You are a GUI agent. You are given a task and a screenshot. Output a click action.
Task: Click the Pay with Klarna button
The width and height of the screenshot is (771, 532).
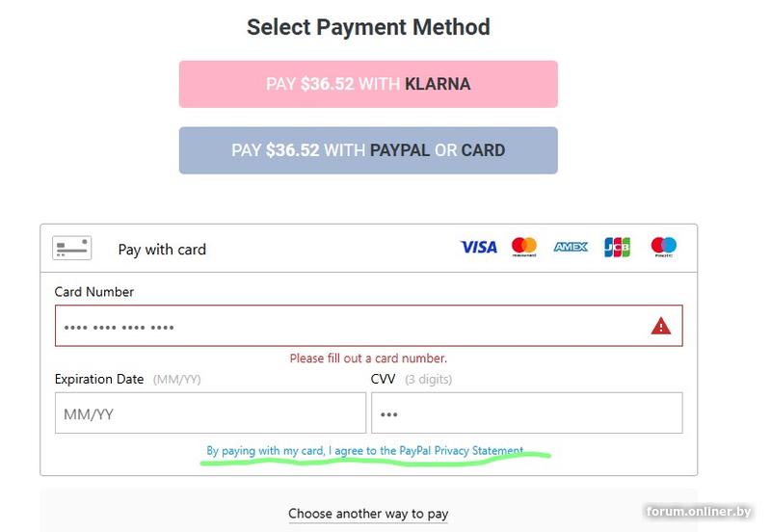[368, 84]
